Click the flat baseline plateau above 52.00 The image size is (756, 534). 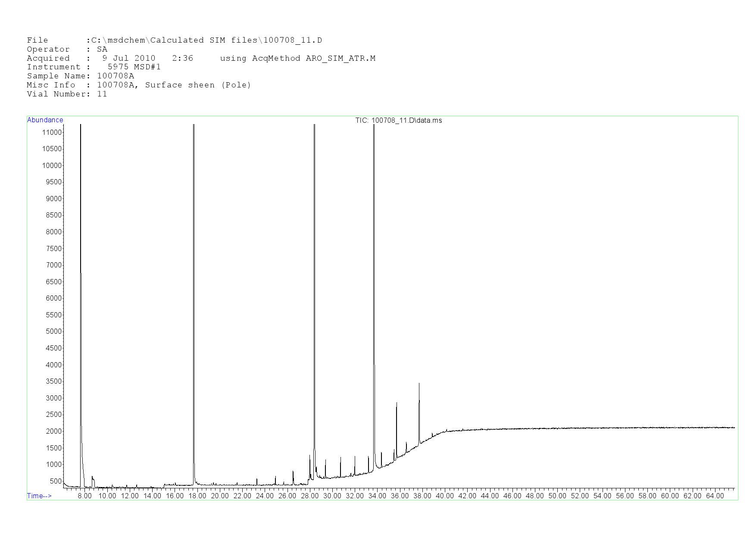(x=580, y=428)
